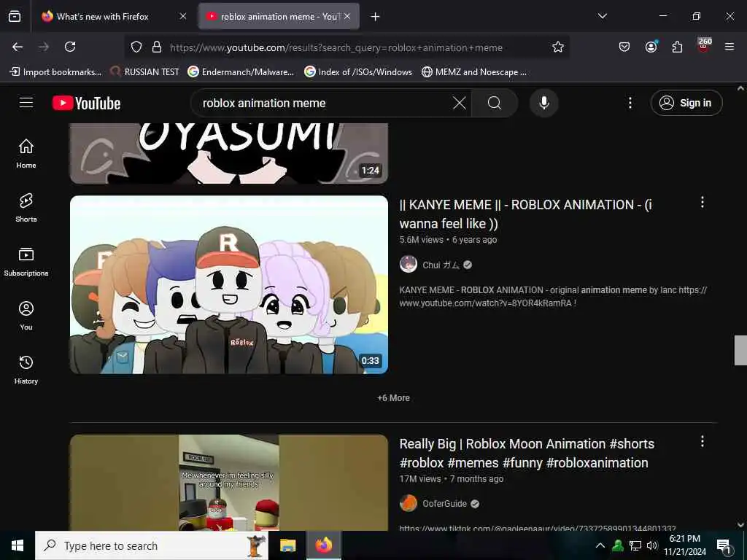Open the green user icon in the system tray
Screen dimensions: 747x560
618,545
